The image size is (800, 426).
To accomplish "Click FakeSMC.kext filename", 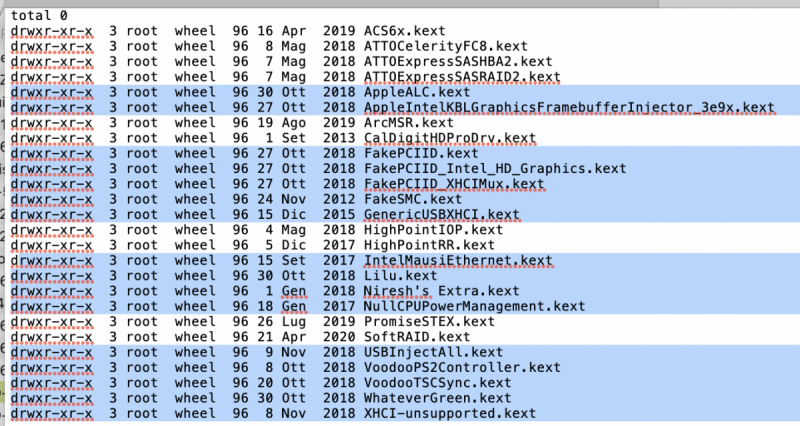I will coord(413,199).
